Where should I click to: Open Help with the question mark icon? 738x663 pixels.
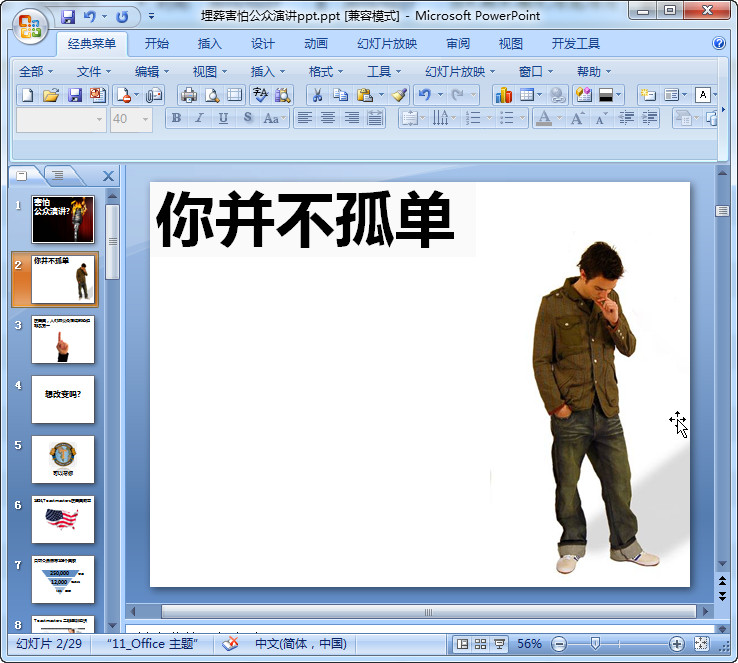tap(719, 43)
